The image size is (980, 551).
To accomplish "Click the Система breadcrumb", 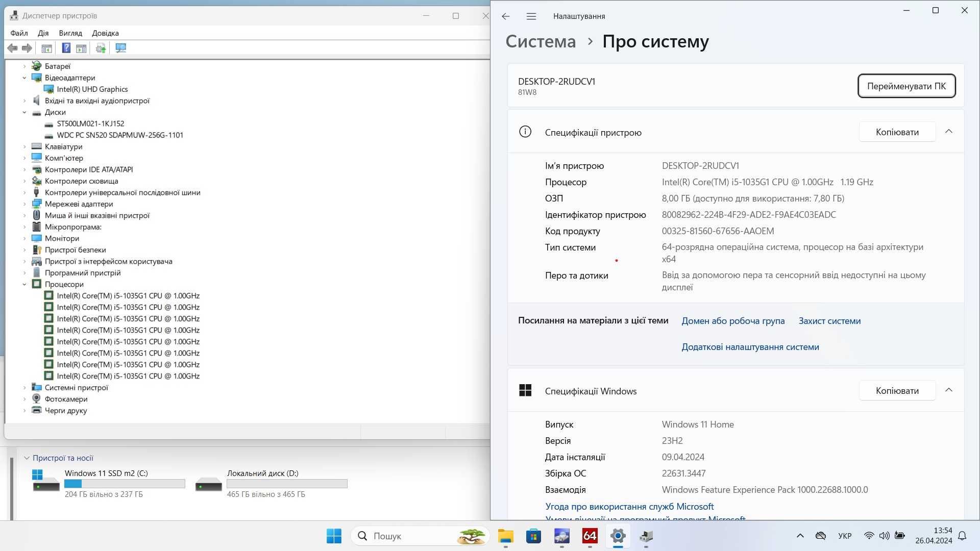I will pos(541,41).
